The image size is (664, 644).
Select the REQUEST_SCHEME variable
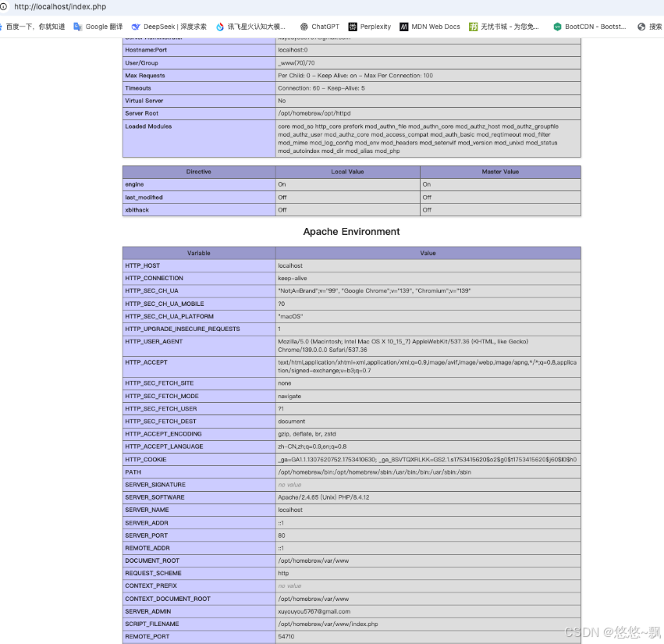pos(153,573)
